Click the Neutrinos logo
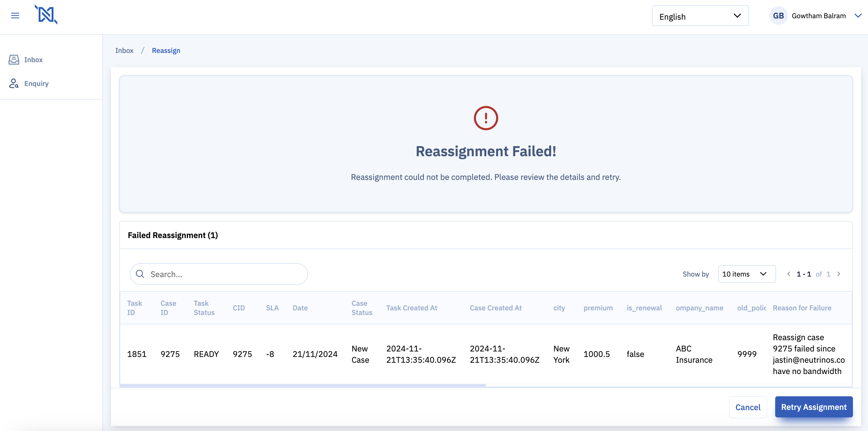The height and width of the screenshot is (431, 868). coord(46,14)
